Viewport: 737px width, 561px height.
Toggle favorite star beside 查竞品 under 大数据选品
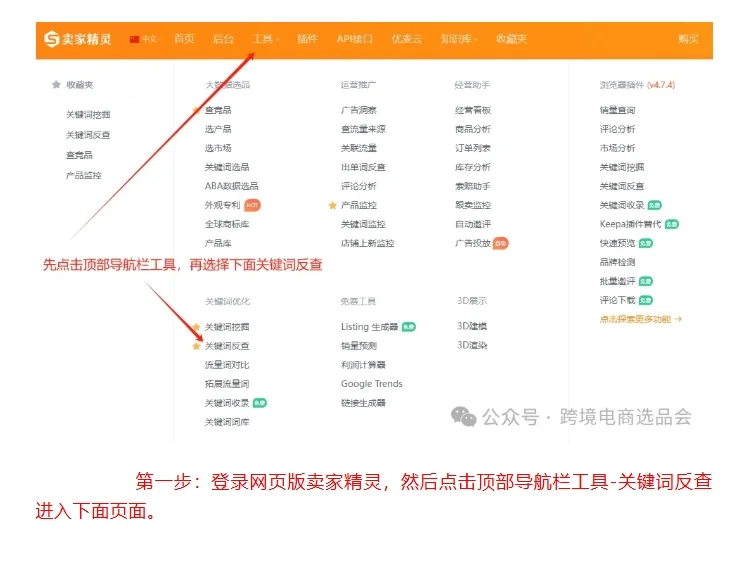click(196, 110)
